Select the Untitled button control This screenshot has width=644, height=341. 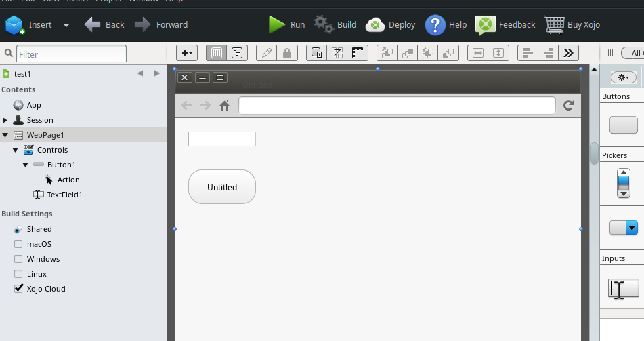[x=222, y=186]
